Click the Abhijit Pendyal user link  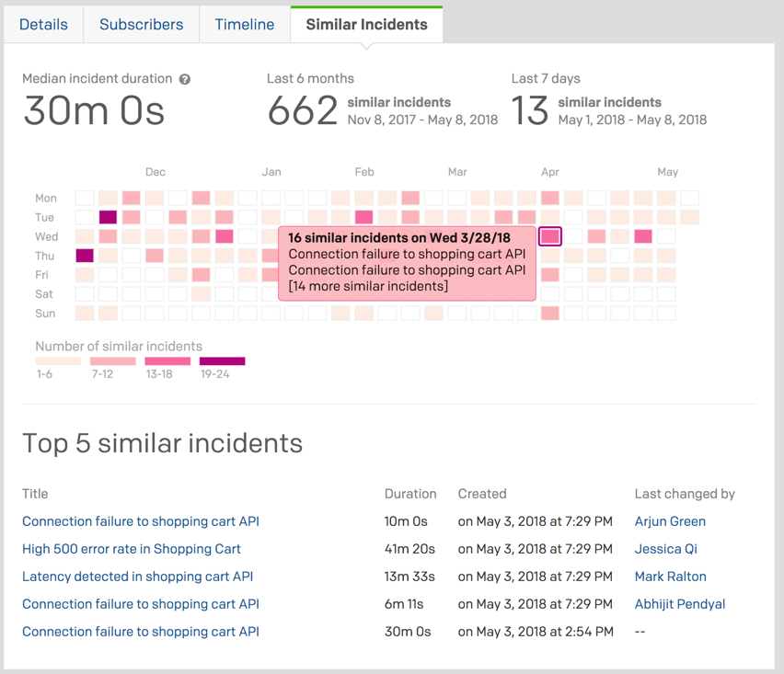(x=680, y=604)
